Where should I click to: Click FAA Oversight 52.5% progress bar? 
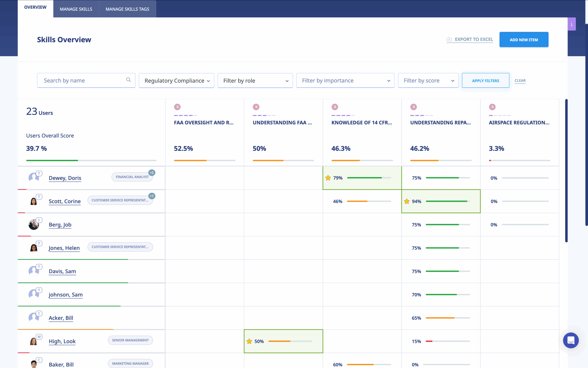[205, 160]
